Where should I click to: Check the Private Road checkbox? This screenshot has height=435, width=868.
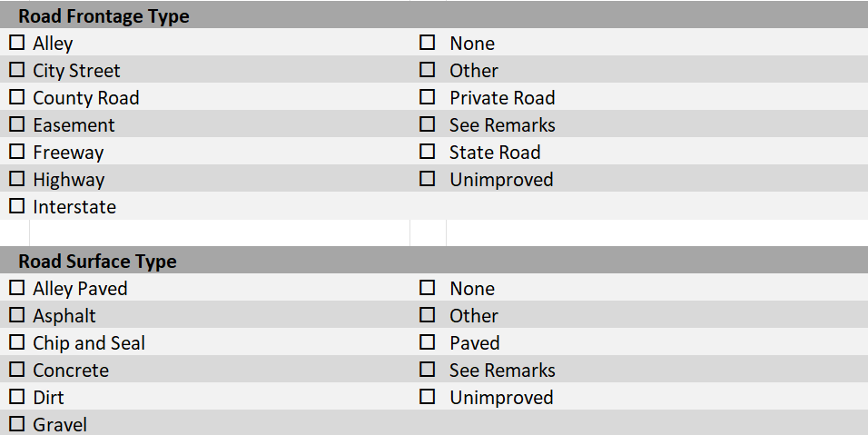coord(428,97)
